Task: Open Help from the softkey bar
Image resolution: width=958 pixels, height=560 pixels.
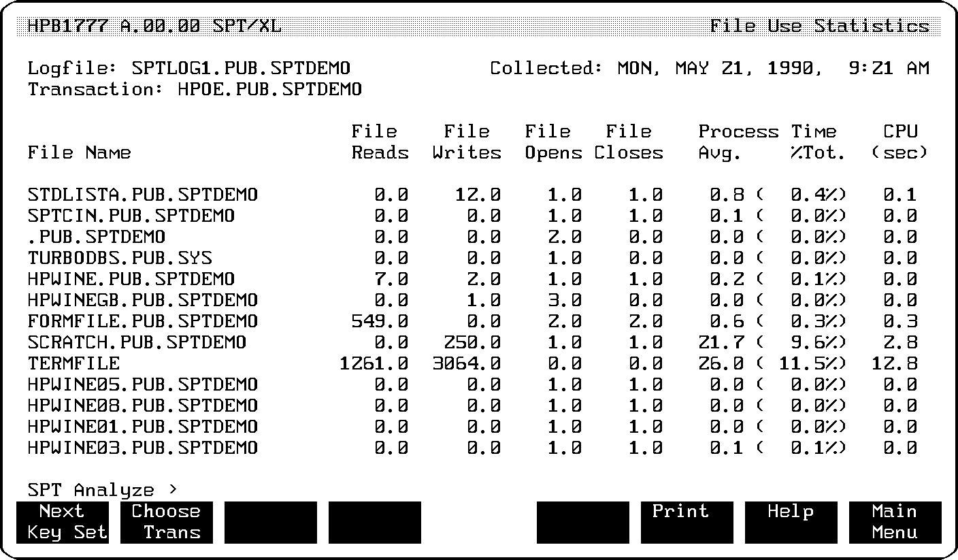Action: click(x=791, y=522)
